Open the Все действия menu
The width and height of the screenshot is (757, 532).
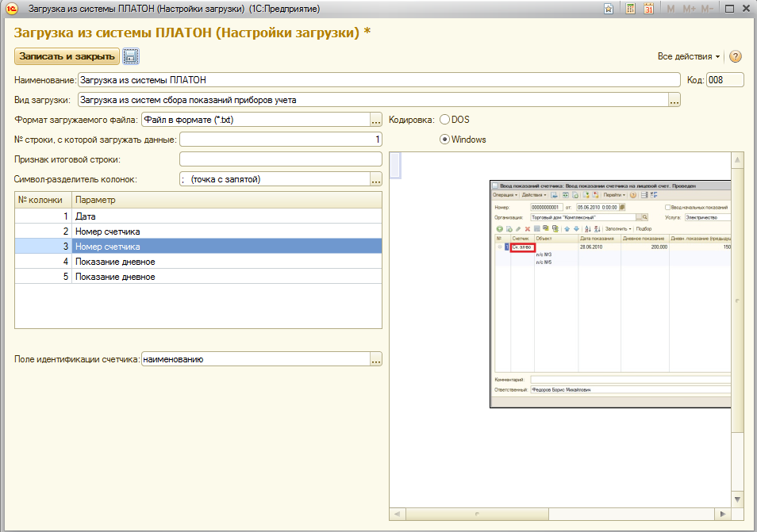[x=689, y=56]
